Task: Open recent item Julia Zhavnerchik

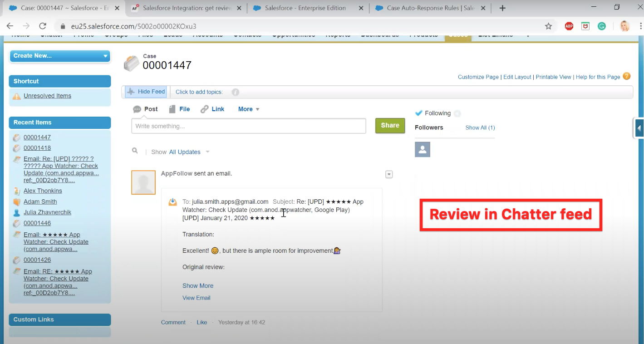Action: tap(48, 212)
